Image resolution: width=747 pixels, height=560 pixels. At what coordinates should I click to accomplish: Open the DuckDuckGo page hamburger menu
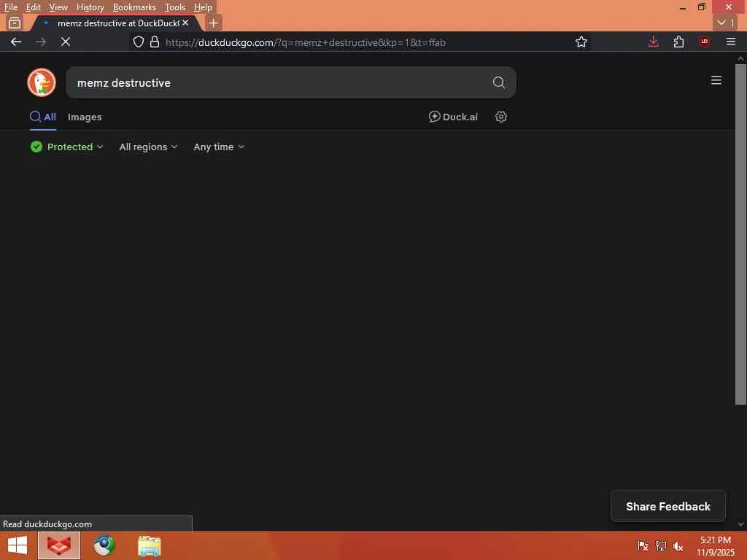point(716,80)
